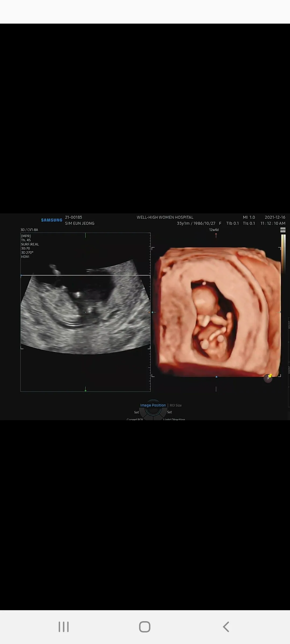Click the 12w4d gestational age label
290x644 pixels.
point(214,230)
